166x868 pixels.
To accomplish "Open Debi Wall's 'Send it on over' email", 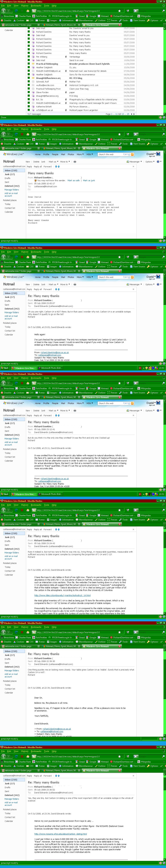I will coord(76,60).
